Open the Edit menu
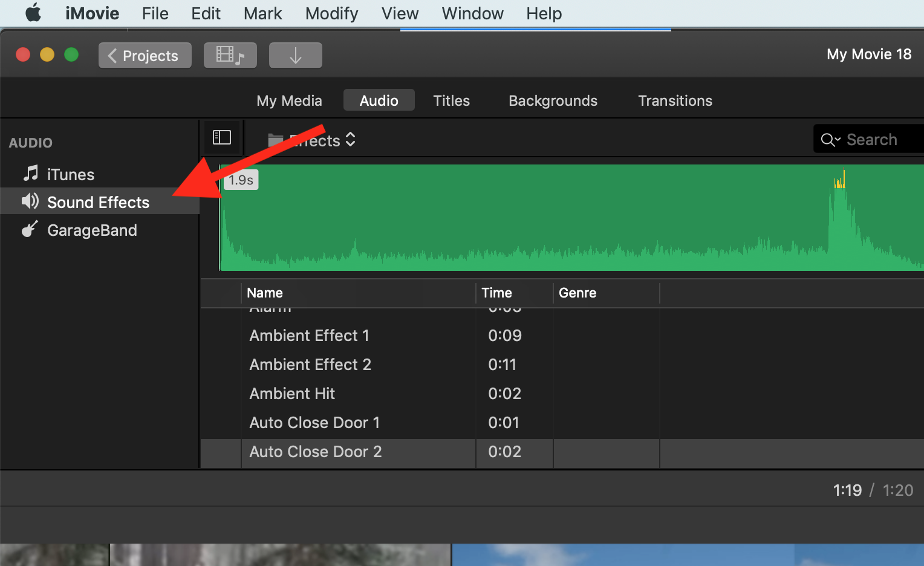 pyautogui.click(x=206, y=13)
